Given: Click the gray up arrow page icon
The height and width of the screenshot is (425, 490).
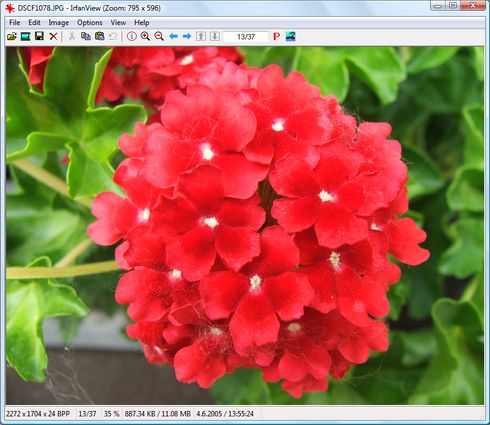Looking at the screenshot, I should pyautogui.click(x=201, y=36).
